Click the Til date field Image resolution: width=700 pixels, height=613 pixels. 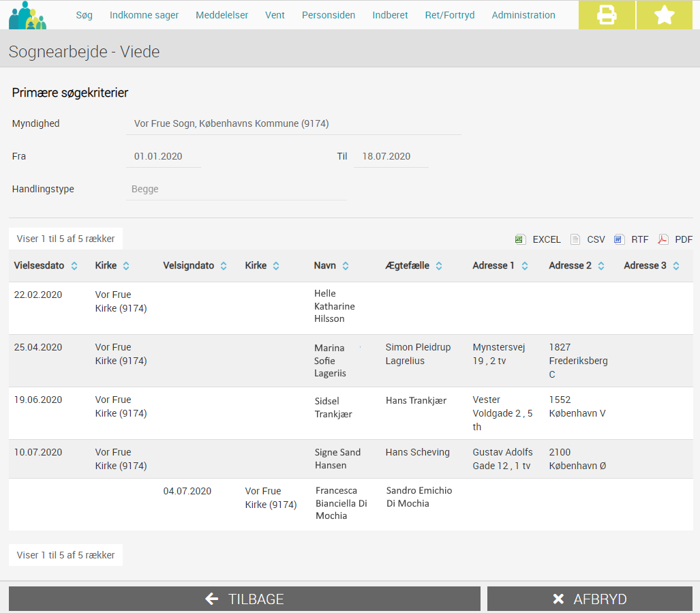[x=391, y=156]
